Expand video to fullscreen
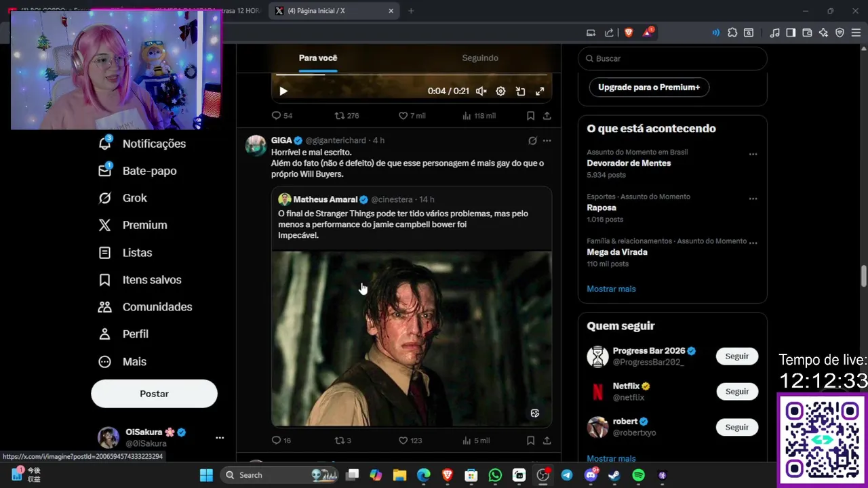868x488 pixels. [540, 91]
